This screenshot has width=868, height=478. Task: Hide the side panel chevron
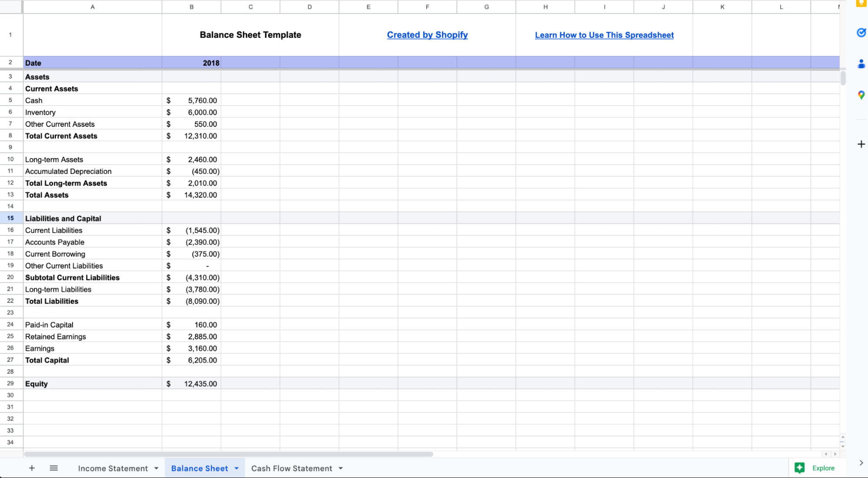(861, 463)
